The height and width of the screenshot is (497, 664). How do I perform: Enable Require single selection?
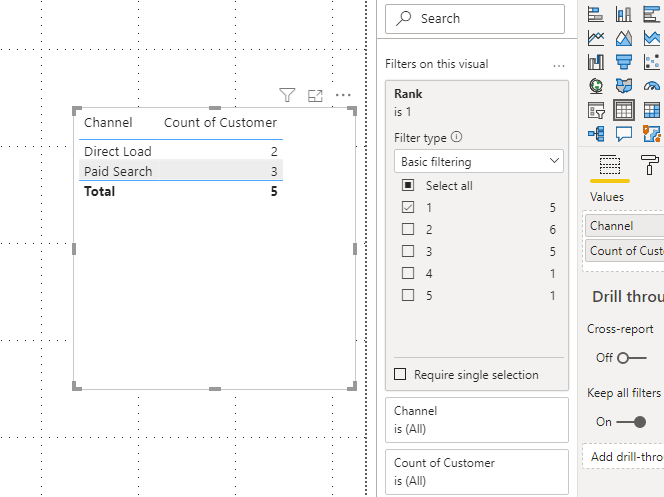click(400, 374)
